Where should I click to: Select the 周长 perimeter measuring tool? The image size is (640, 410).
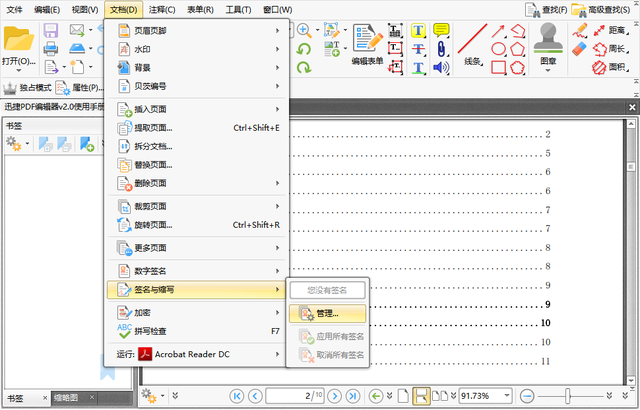(609, 49)
